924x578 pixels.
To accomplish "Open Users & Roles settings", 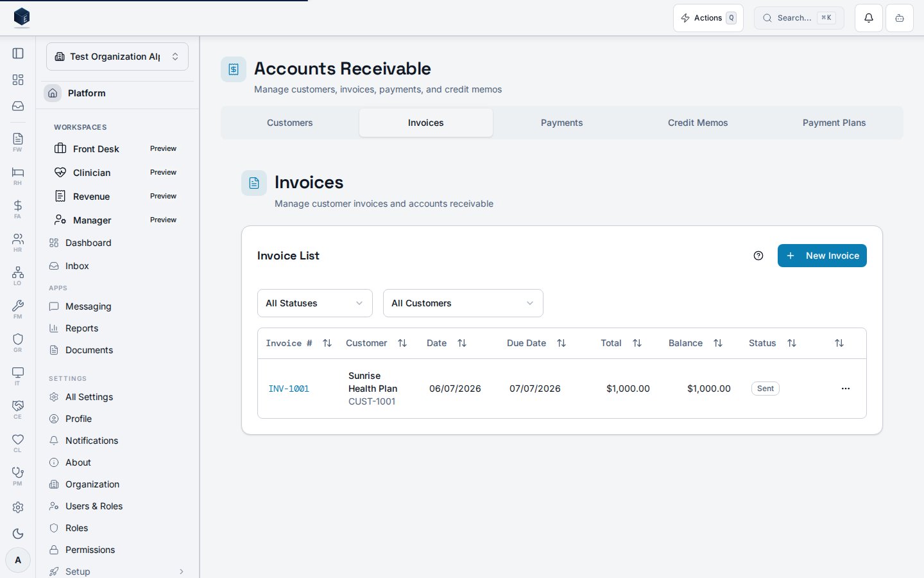I will tap(117, 506).
